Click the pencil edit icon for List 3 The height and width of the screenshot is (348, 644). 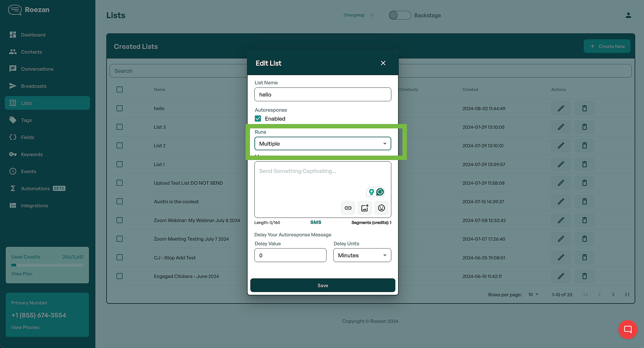[561, 127]
